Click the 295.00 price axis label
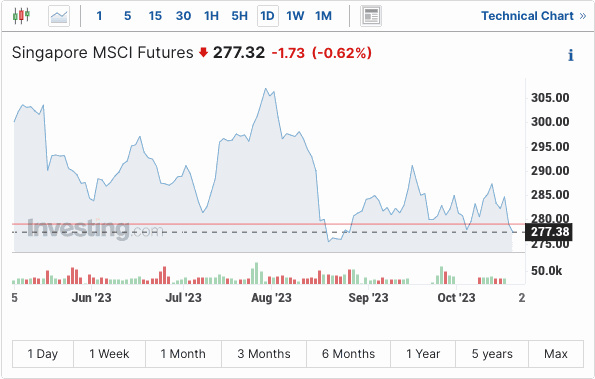Image resolution: width=595 pixels, height=379 pixels. pos(550,146)
